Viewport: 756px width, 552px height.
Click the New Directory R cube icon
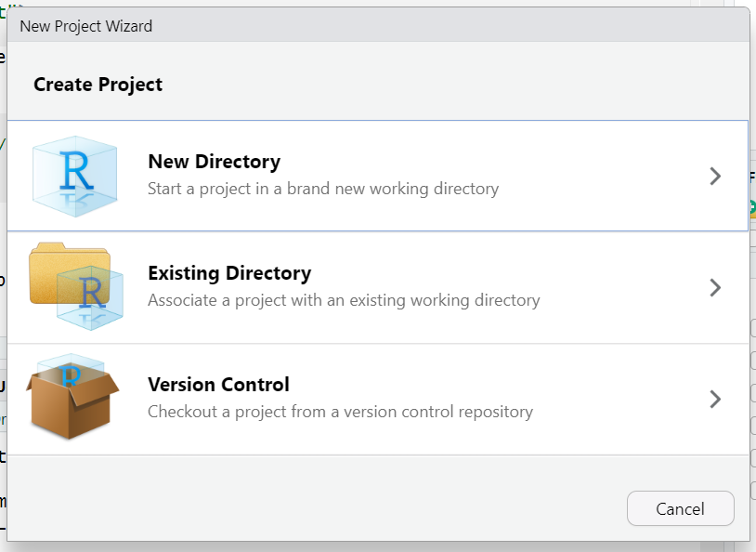point(74,175)
